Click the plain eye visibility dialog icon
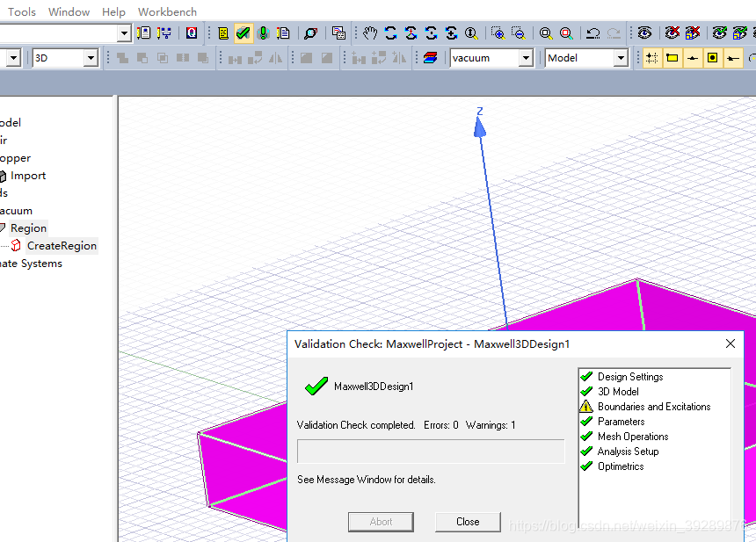 644,33
